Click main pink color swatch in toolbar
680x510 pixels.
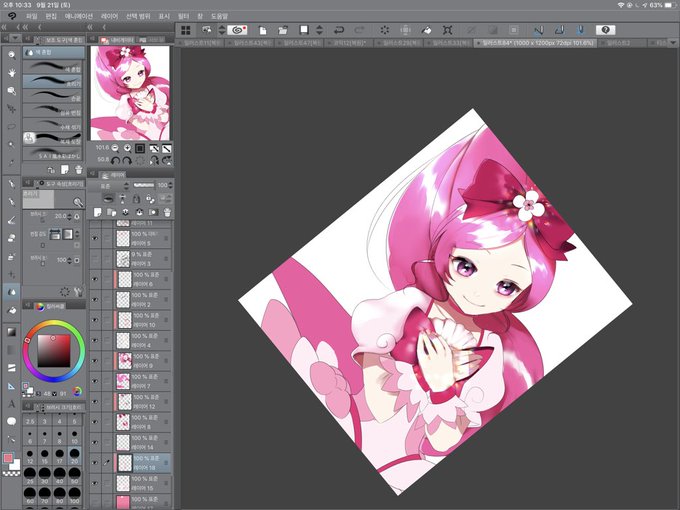pyautogui.click(x=8, y=458)
